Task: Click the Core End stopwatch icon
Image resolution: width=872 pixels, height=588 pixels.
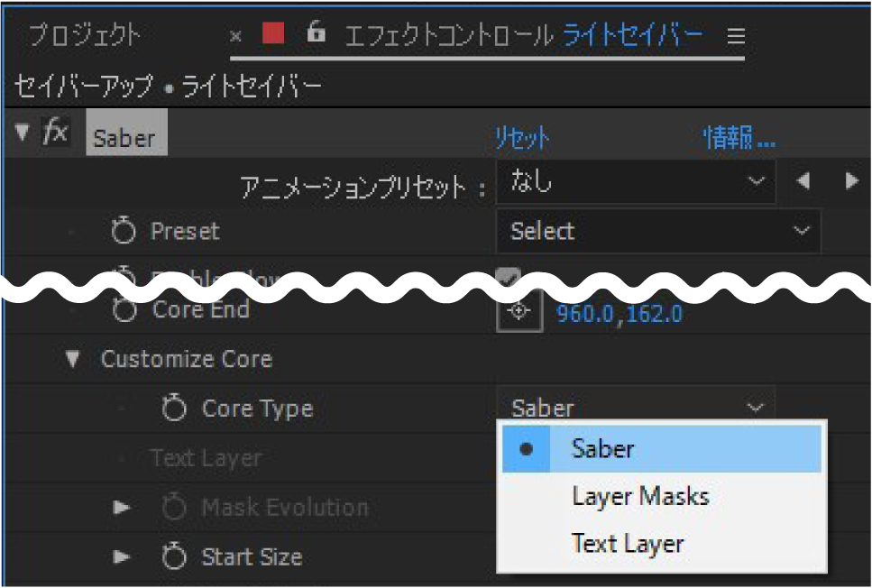Action: pos(123,311)
